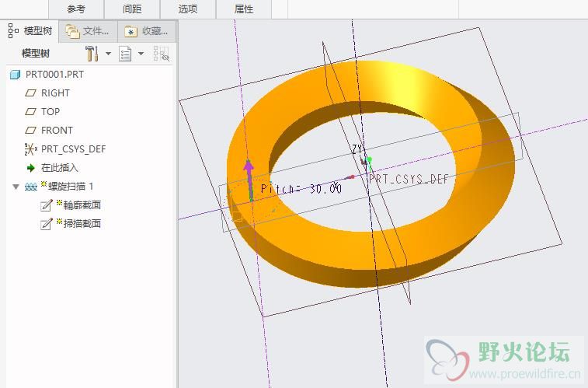Image resolution: width=588 pixels, height=388 pixels.
Task: Click the TOP plane icon
Action: [30, 112]
